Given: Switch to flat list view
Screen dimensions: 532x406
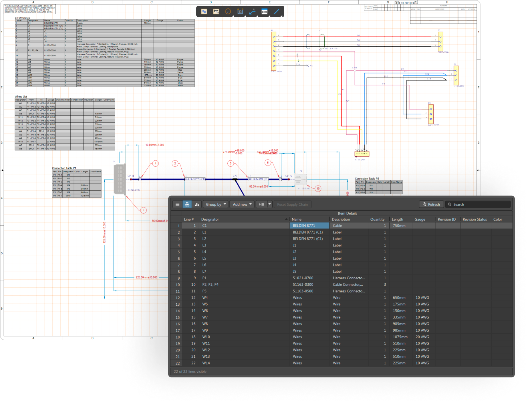Looking at the screenshot, I should click(x=177, y=204).
